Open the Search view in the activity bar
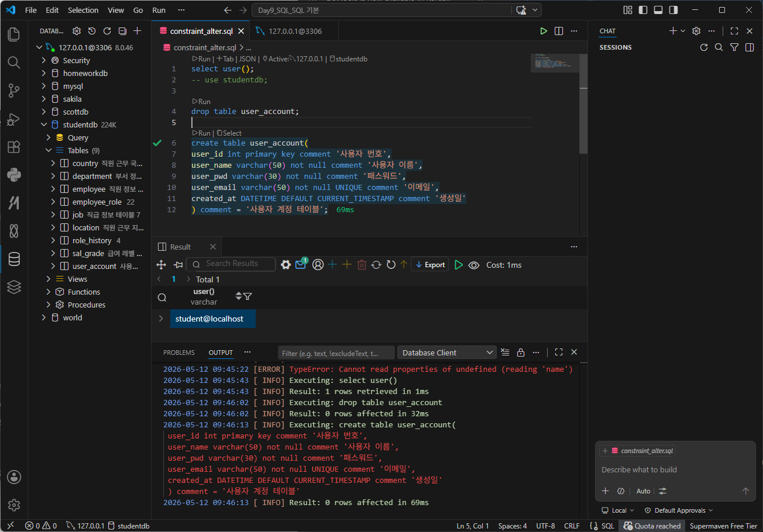The image size is (763, 532). (14, 62)
